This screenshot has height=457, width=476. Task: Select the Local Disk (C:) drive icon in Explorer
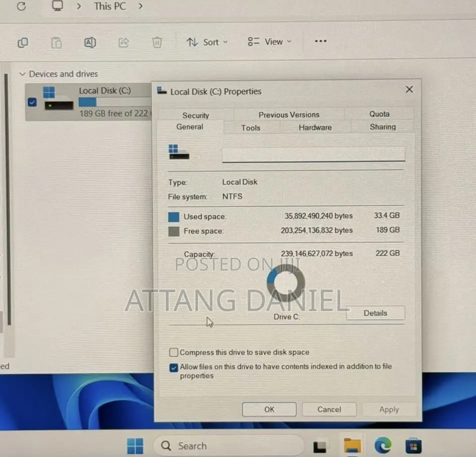(x=58, y=98)
